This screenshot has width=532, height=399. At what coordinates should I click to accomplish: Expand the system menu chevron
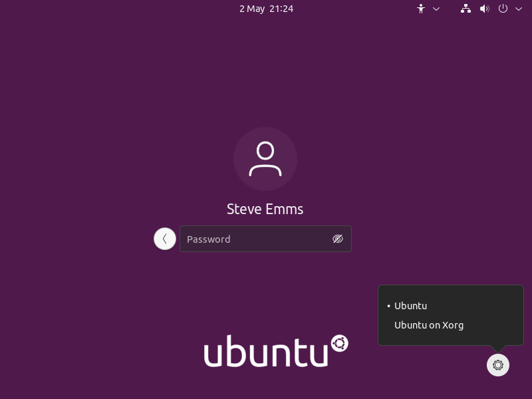519,9
